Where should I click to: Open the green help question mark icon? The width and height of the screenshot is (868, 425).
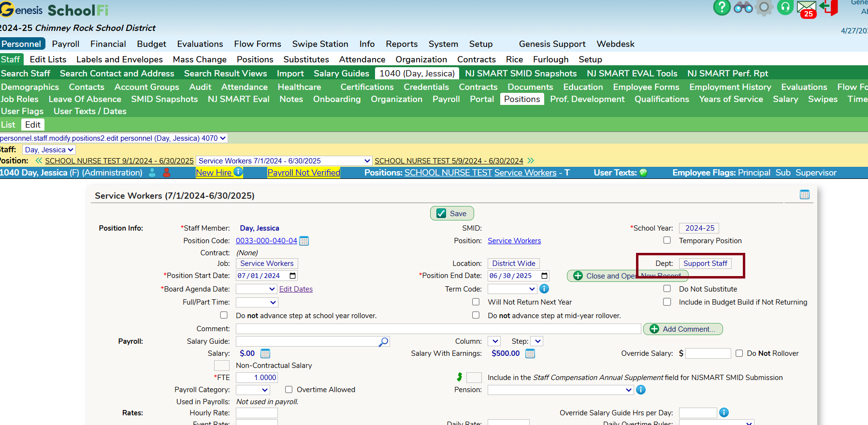click(722, 7)
